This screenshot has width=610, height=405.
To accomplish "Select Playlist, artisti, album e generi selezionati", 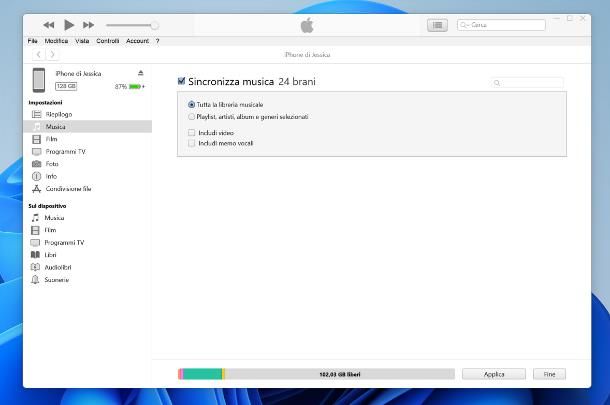I will click(191, 117).
